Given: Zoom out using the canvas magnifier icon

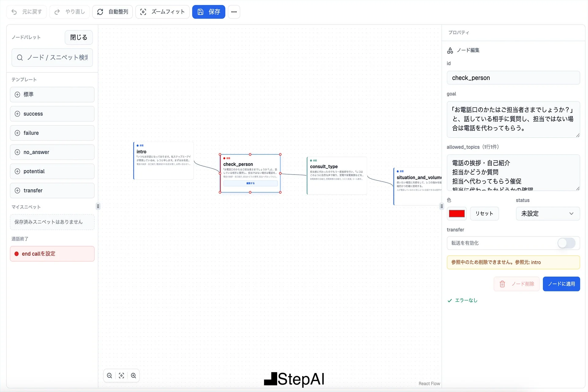Looking at the screenshot, I should coord(109,375).
